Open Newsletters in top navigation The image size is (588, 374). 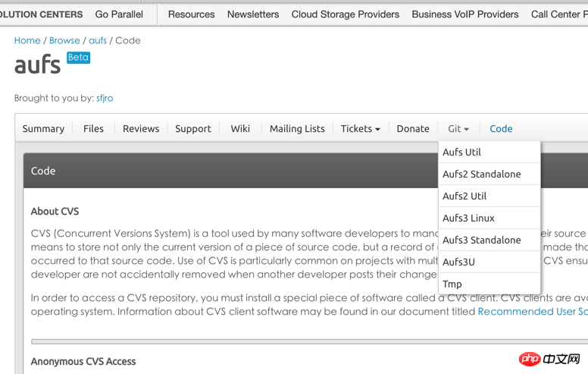[253, 14]
